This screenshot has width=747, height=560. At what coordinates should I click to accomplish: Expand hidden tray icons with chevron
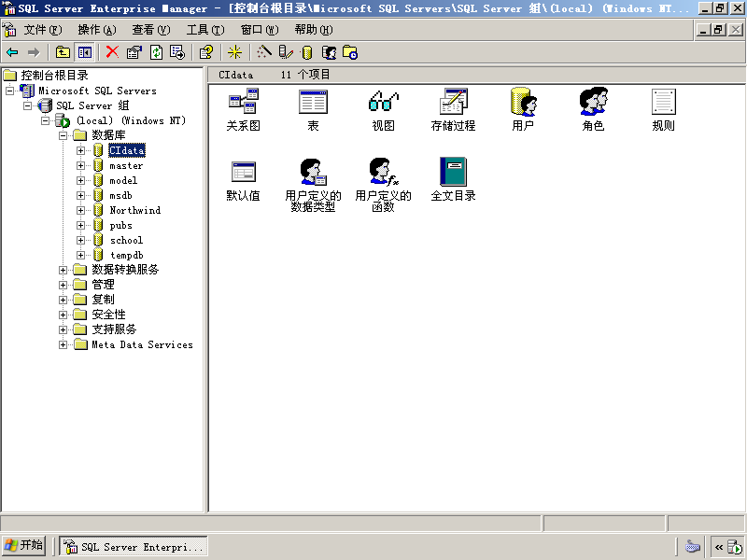pyautogui.click(x=718, y=547)
